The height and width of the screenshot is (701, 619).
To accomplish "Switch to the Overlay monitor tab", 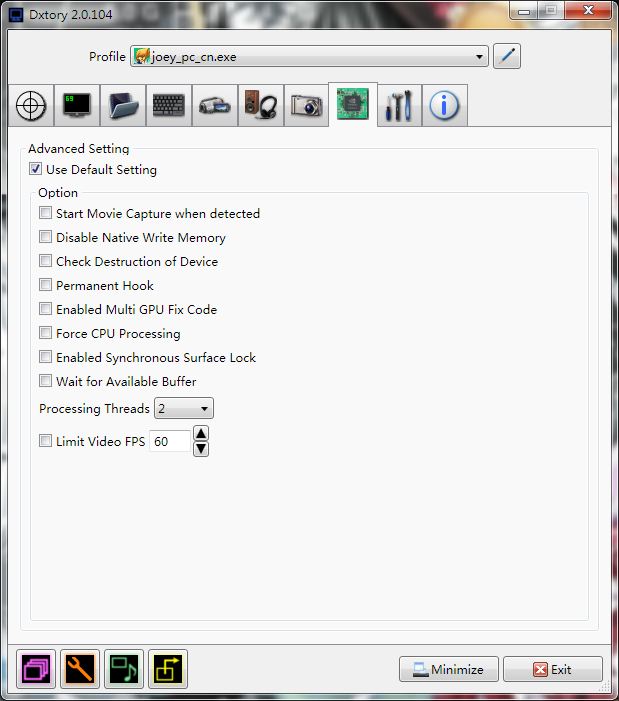I will pyautogui.click(x=77, y=106).
